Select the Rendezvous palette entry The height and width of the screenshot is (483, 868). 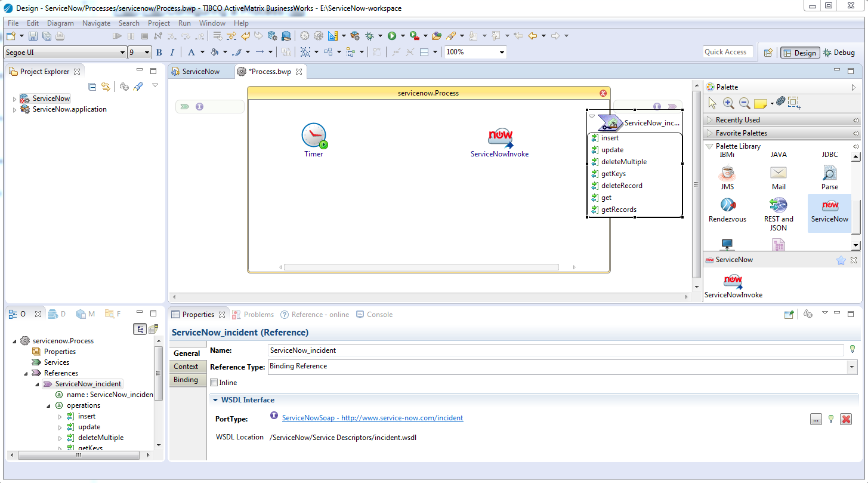[x=727, y=210]
